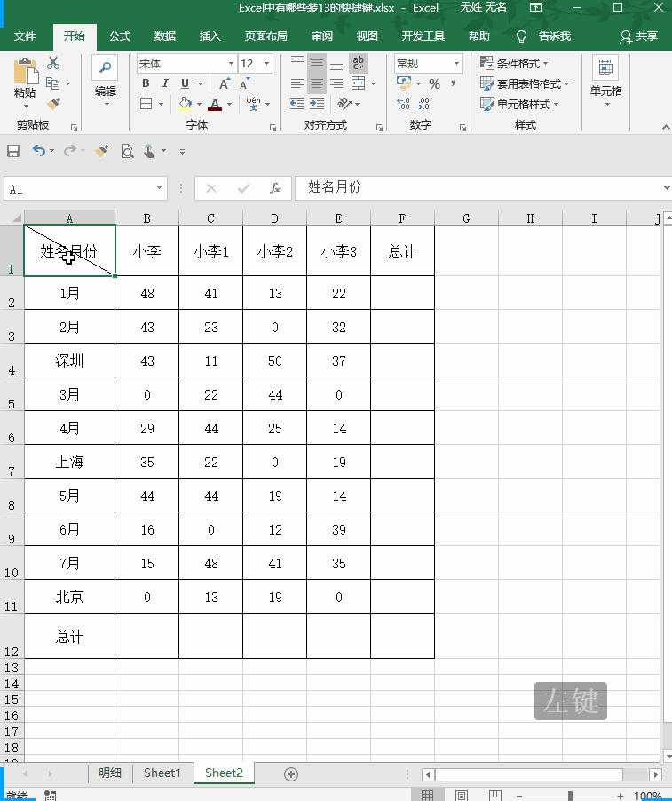This screenshot has width=672, height=801.
Task: Click Decrease Decimal icon
Action: (423, 104)
